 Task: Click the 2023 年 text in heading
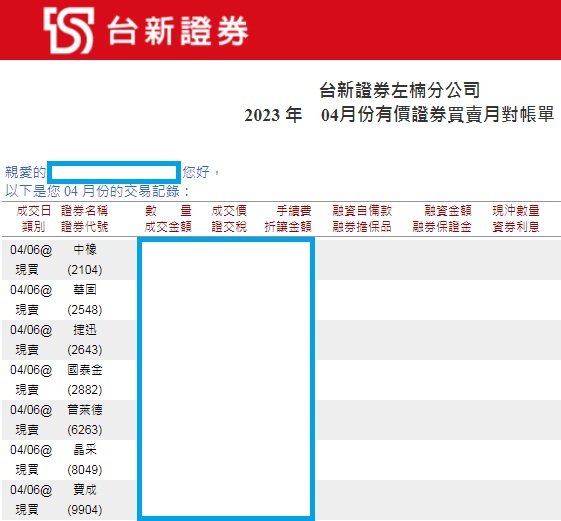click(273, 115)
